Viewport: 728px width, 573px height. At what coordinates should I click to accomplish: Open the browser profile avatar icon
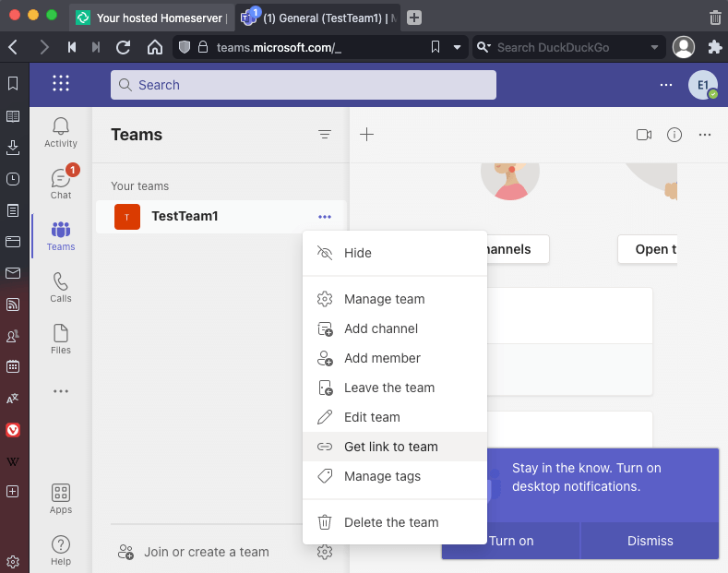pyautogui.click(x=684, y=47)
